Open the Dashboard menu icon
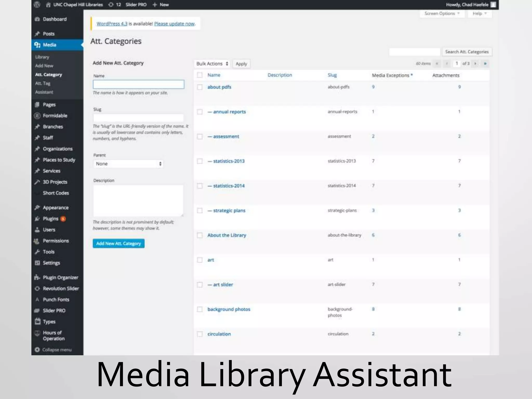Screen dimensions: 532x399 click(37, 19)
